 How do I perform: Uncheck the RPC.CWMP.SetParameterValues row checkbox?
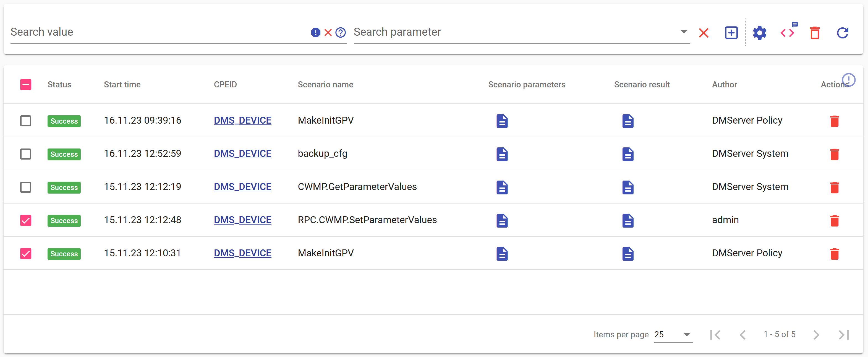(26, 220)
